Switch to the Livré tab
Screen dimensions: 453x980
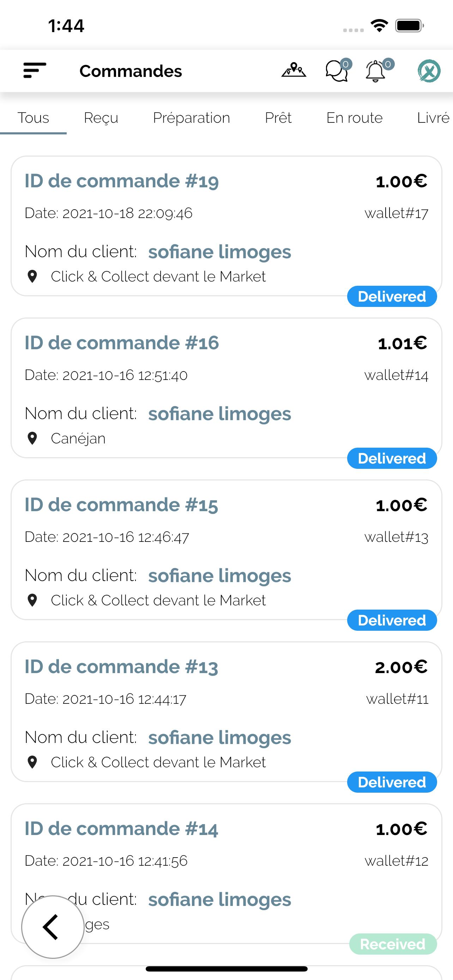433,118
